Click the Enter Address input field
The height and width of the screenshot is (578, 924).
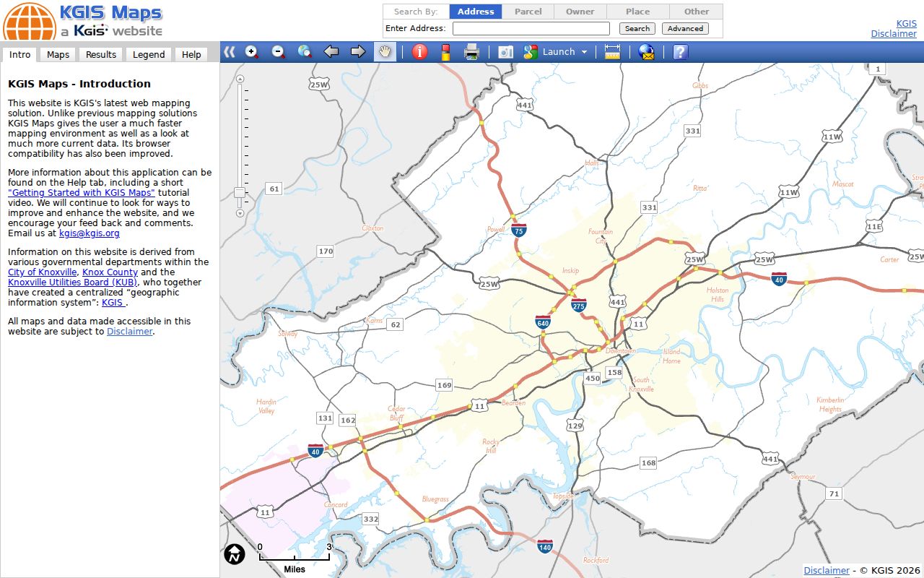pyautogui.click(x=531, y=29)
